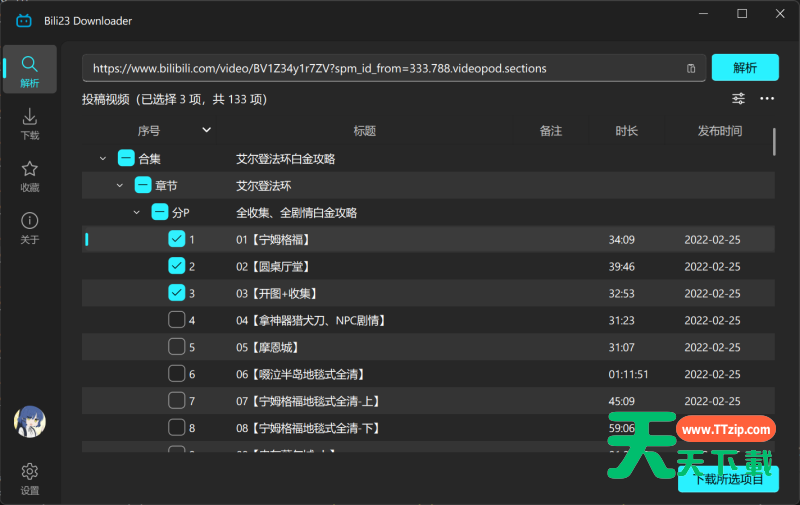Check the checkbox for episode 7
Screen dimensions: 800x505
point(177,400)
